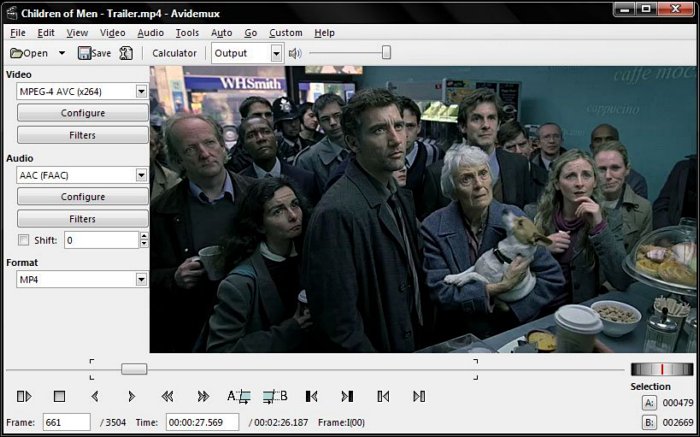Click the volume slider handle in toolbar

386,53
